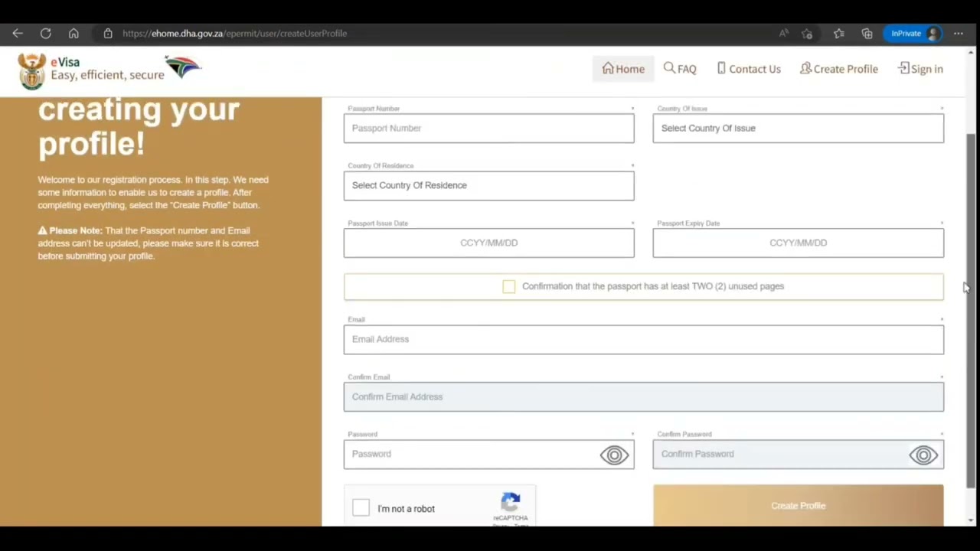Click the InPrivate profile badge
The image size is (980, 551).
913,34
